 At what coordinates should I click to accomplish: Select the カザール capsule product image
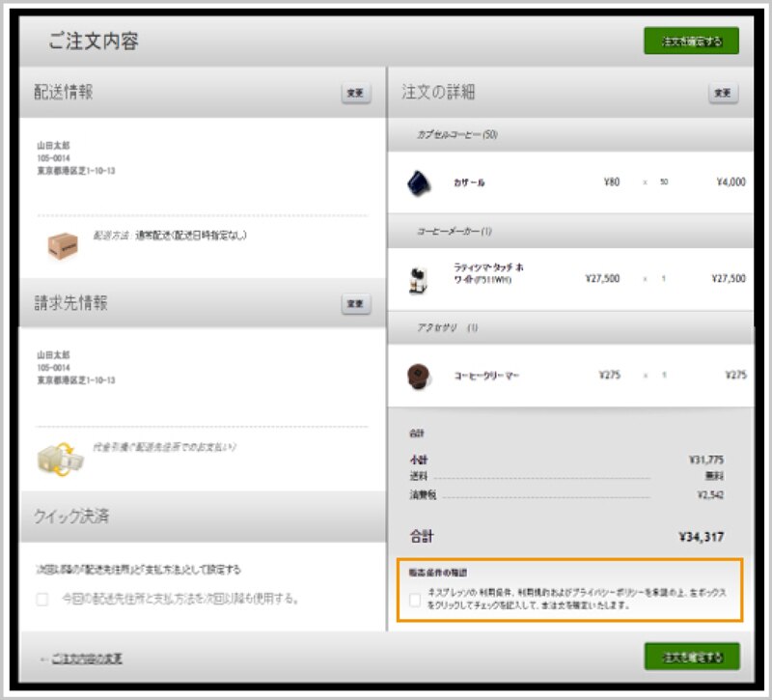419,182
